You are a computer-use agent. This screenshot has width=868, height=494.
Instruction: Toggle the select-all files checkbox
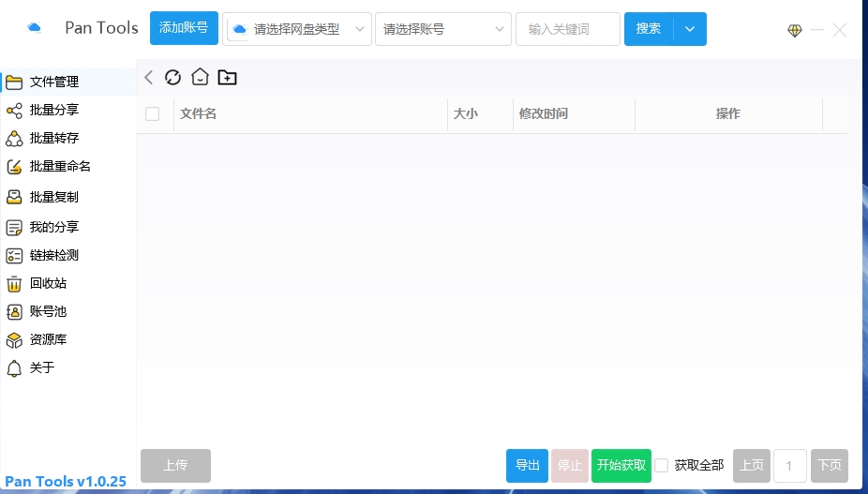tap(153, 114)
